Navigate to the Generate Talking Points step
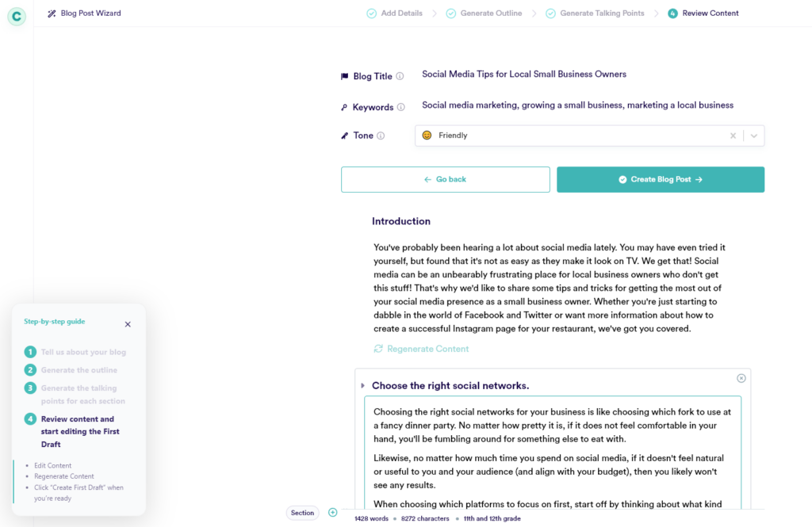 (603, 13)
